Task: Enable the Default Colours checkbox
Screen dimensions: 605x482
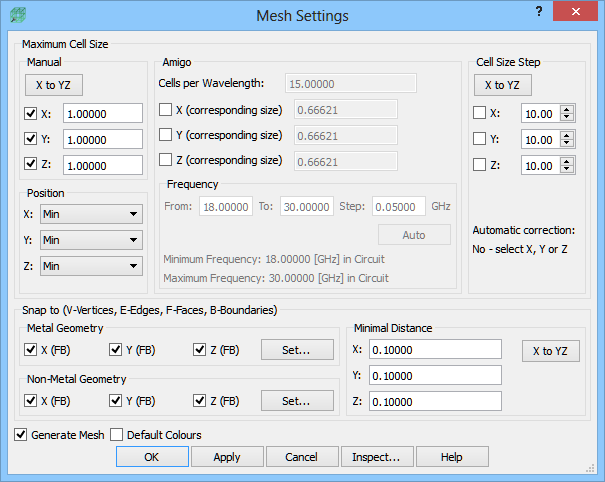Action: click(116, 435)
